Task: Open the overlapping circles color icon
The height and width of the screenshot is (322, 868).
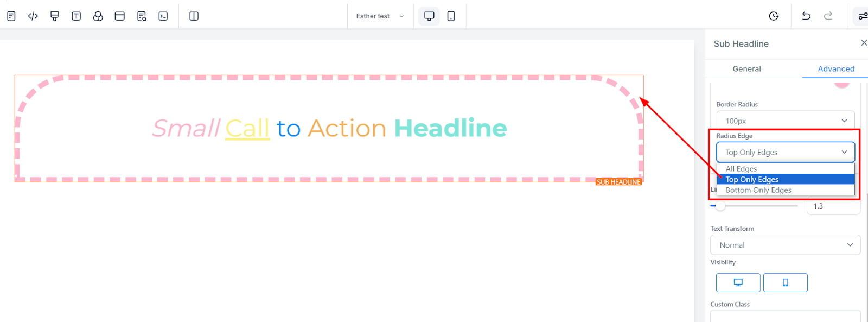Action: pyautogui.click(x=98, y=16)
